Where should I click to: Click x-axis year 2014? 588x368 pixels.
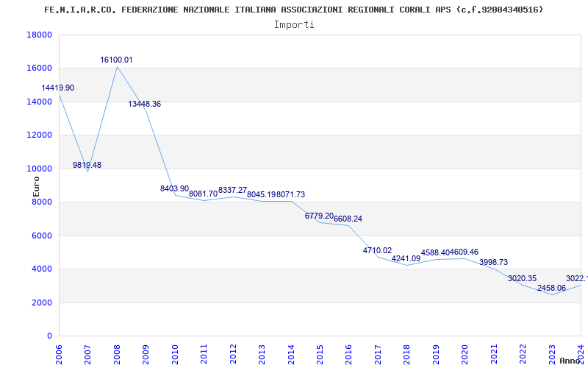[x=290, y=355]
